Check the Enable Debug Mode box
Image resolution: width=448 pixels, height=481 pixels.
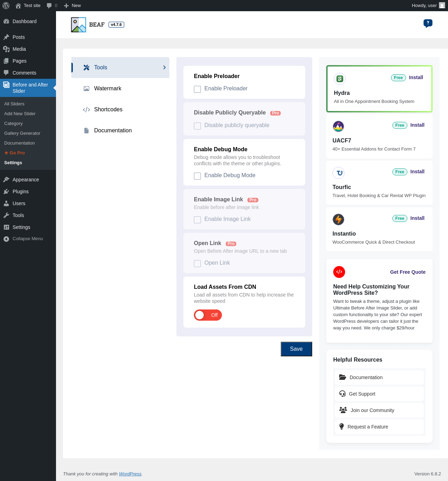(x=197, y=176)
